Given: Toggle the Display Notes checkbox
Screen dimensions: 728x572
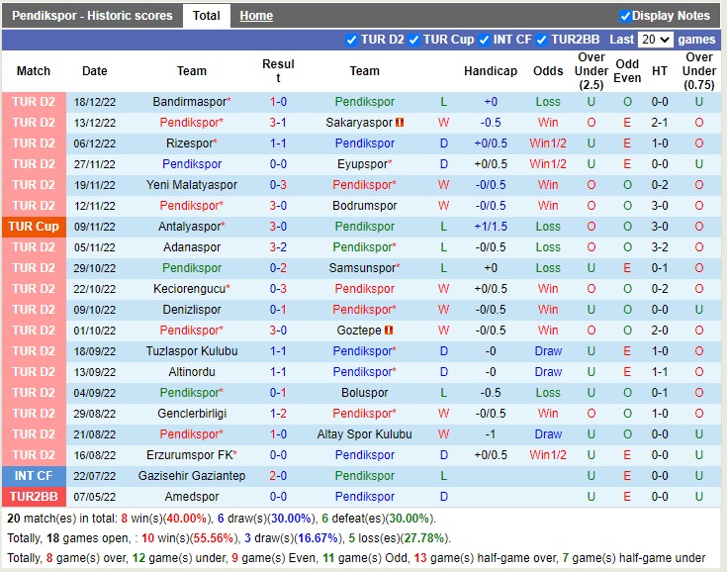Looking at the screenshot, I should tap(625, 16).
